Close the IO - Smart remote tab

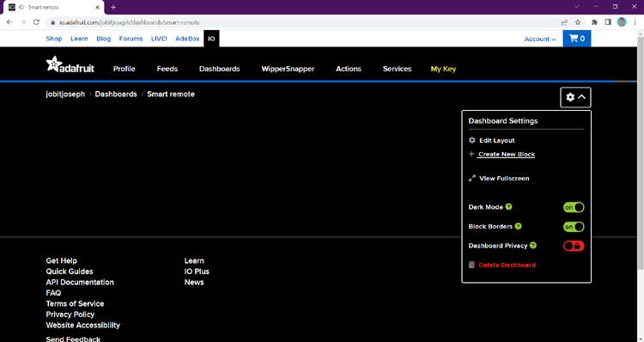point(97,7)
